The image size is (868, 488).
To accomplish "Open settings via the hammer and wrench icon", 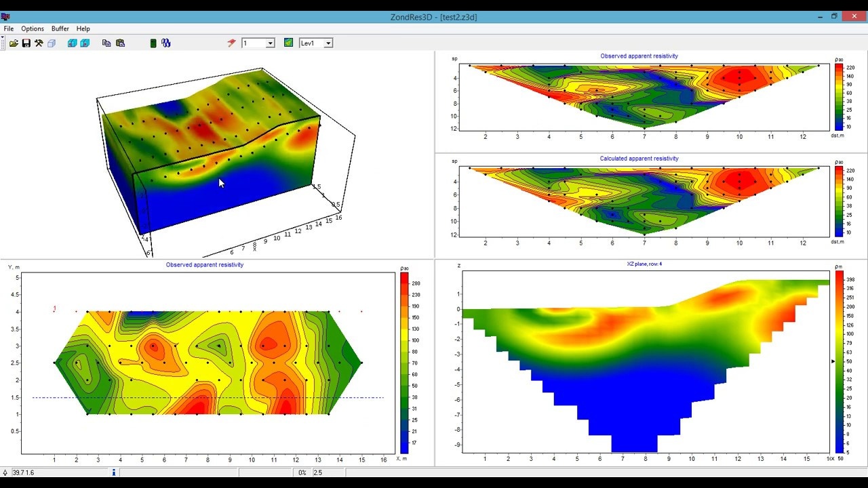I will [39, 43].
